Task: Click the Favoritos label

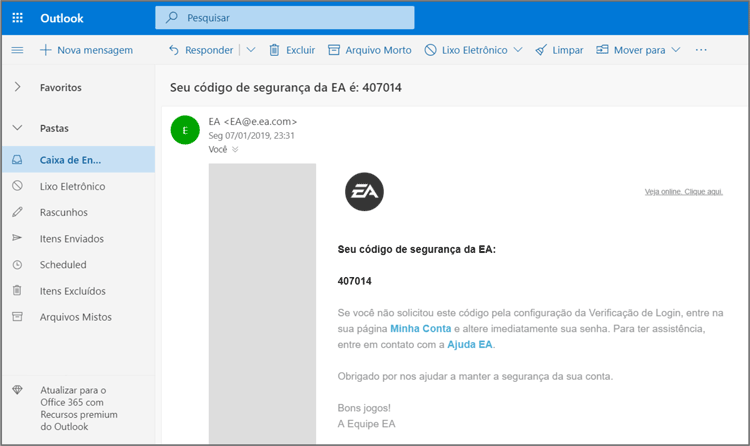Action: (61, 88)
